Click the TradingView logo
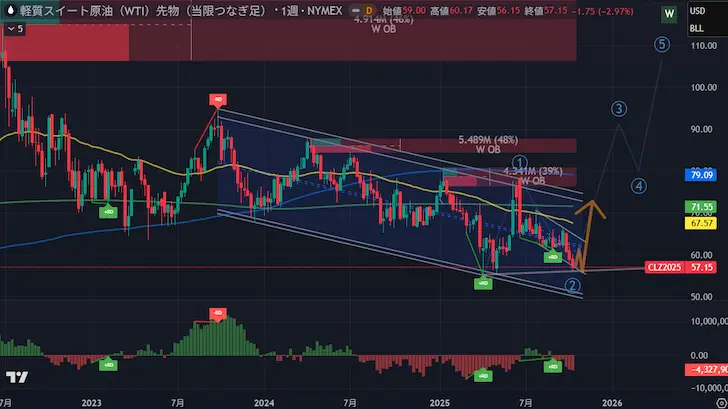 click(x=17, y=378)
